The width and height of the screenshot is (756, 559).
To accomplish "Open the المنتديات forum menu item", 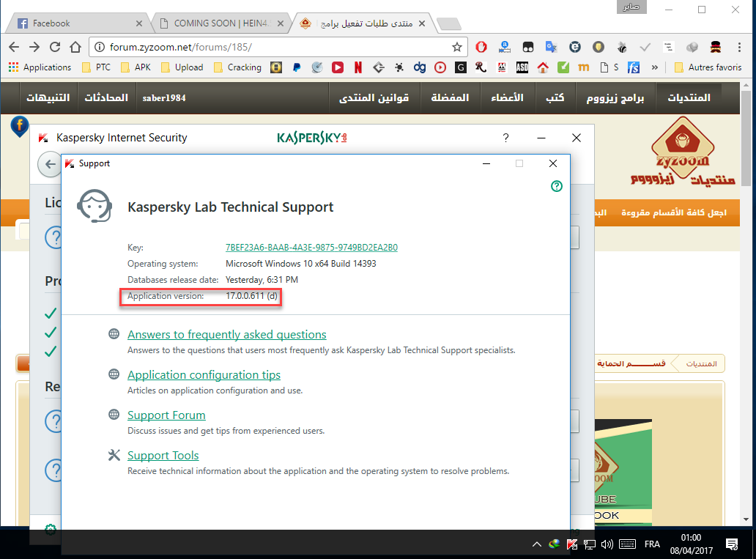I will point(689,98).
